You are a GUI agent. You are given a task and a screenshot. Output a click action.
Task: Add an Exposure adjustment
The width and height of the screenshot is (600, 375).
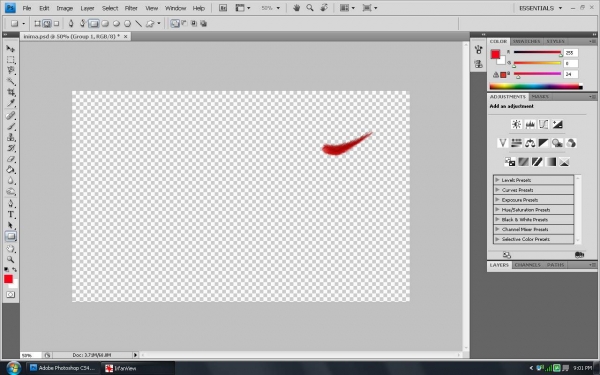[557, 124]
